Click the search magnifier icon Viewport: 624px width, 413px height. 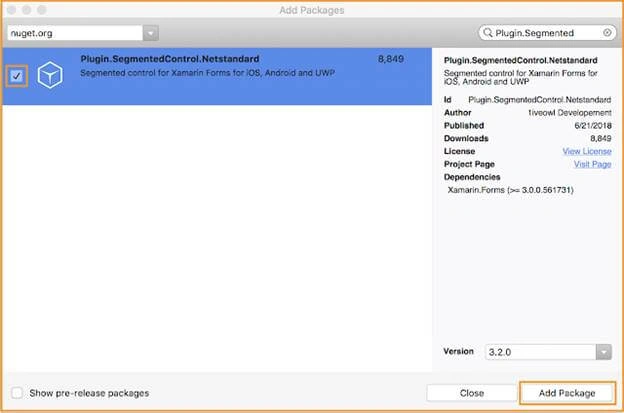point(488,33)
